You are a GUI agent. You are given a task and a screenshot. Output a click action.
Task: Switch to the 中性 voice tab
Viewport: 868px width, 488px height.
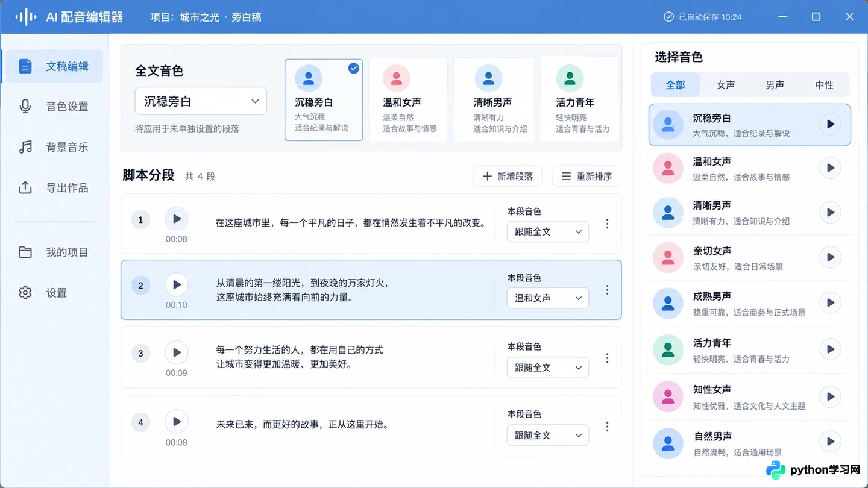(825, 85)
